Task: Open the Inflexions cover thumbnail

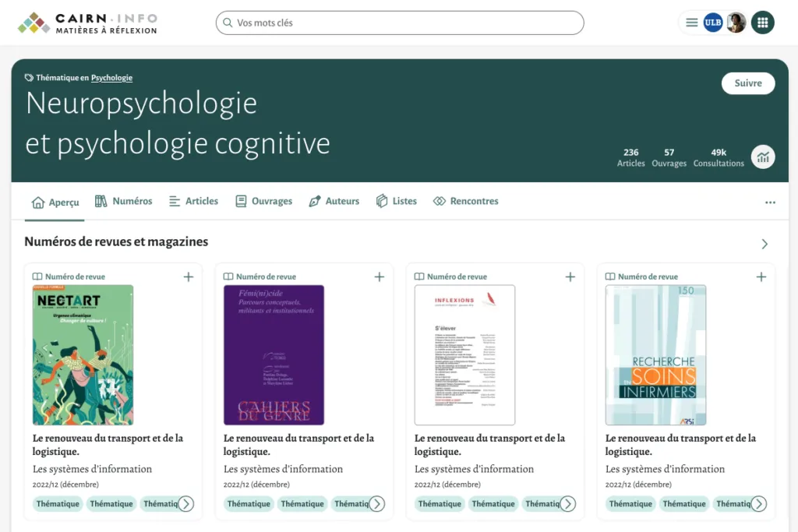Action: coord(464,354)
